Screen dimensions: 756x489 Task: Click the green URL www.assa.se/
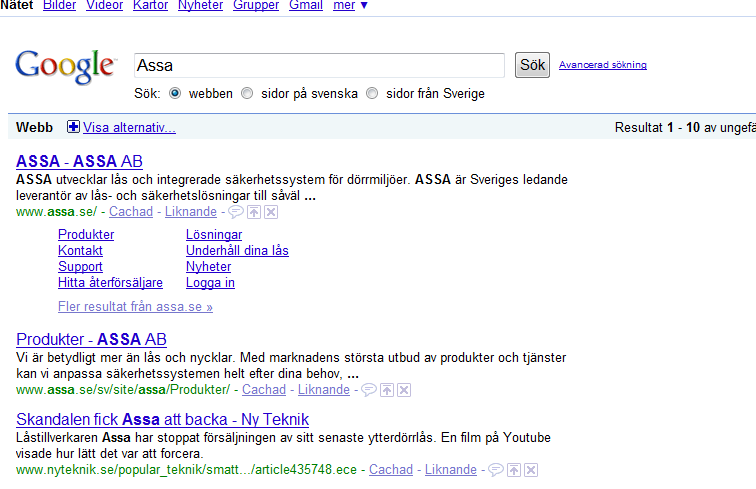click(x=56, y=212)
